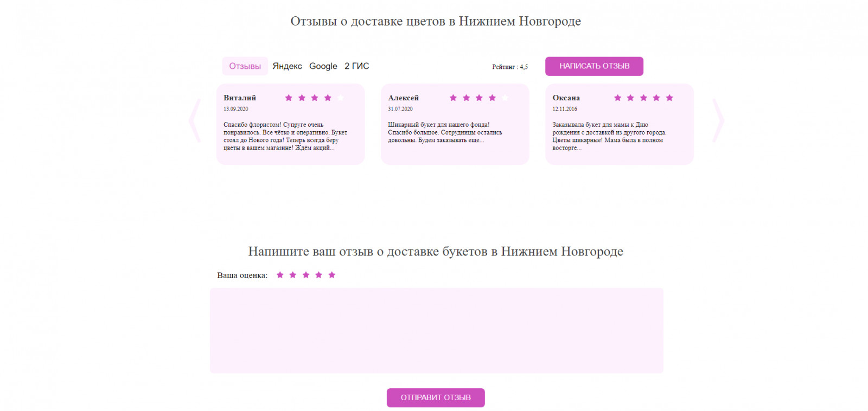Set your rating to two stars
The width and height of the screenshot is (868, 411).
coord(293,275)
